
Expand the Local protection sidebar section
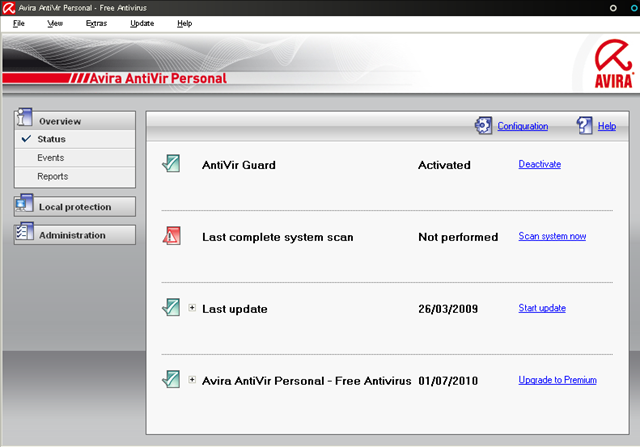[75, 207]
